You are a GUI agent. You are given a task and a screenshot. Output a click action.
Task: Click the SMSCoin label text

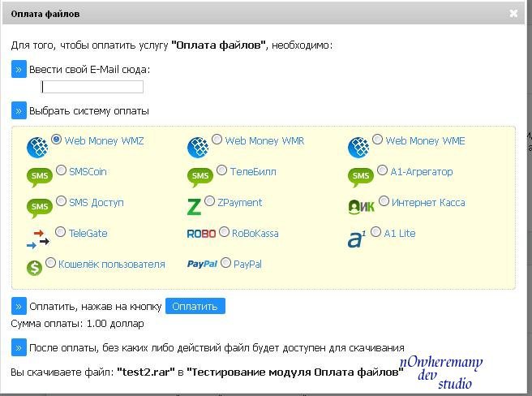[x=88, y=172]
